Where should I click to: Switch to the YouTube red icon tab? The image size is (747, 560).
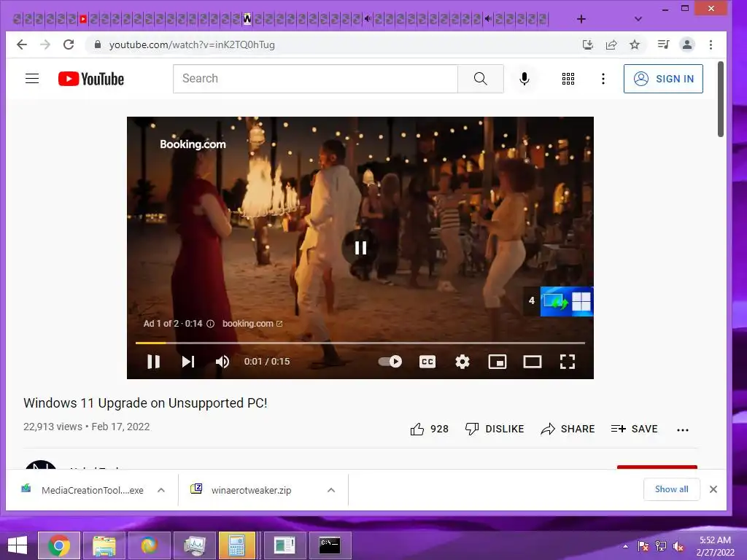pos(83,19)
